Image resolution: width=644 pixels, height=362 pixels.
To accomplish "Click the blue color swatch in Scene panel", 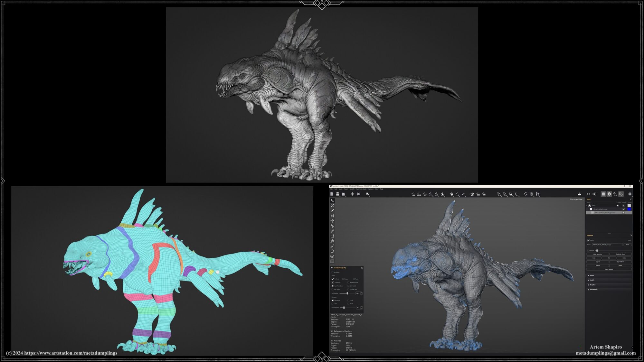I will click(x=629, y=209).
